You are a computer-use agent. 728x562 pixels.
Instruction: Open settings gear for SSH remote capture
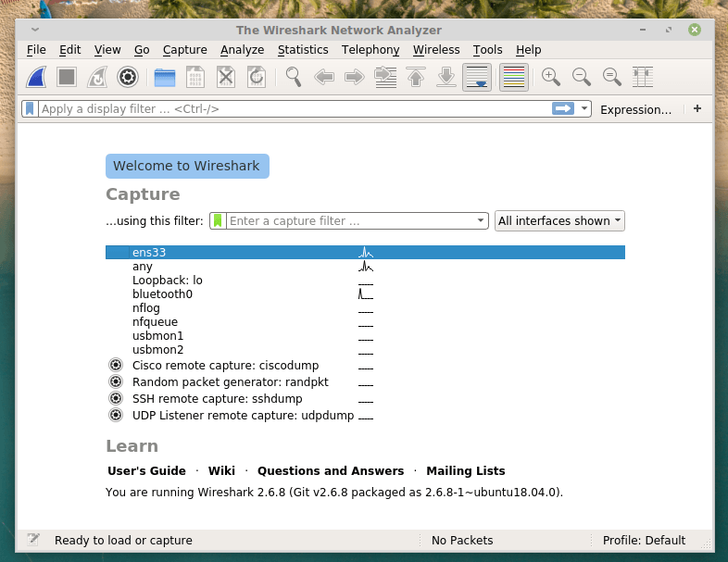click(116, 399)
